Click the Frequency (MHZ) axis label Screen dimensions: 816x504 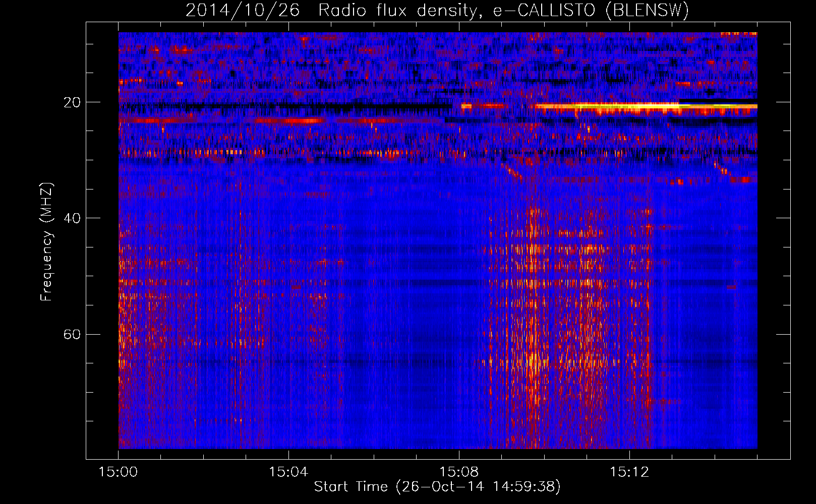[46, 242]
